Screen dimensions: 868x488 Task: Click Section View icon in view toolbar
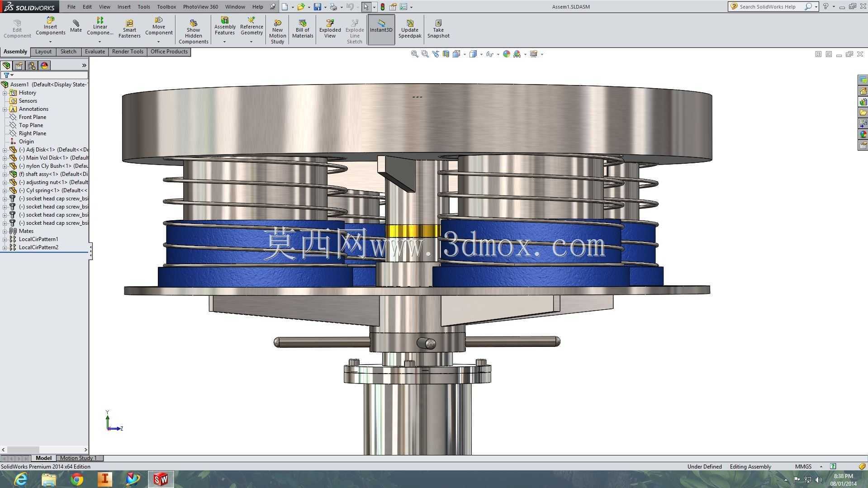coord(446,54)
